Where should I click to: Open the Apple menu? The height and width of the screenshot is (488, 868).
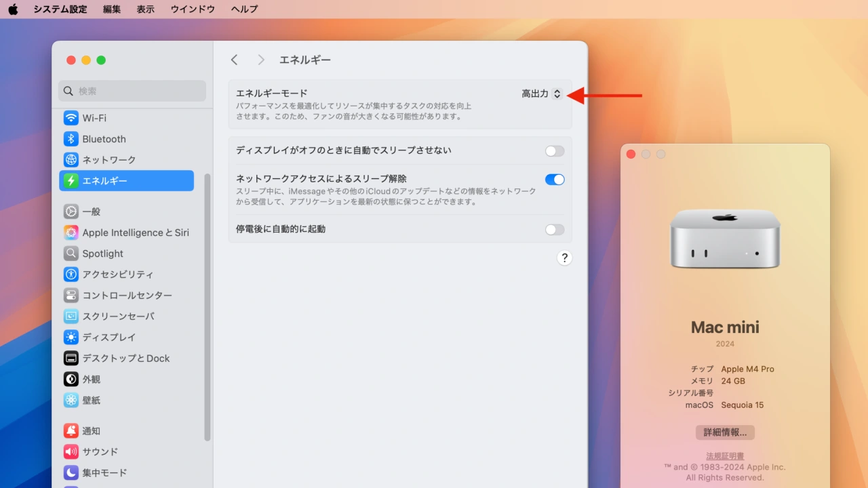click(13, 9)
